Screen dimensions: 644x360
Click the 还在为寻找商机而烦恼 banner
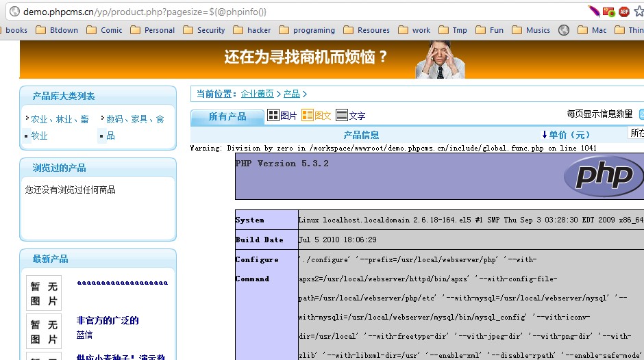tap(332, 60)
